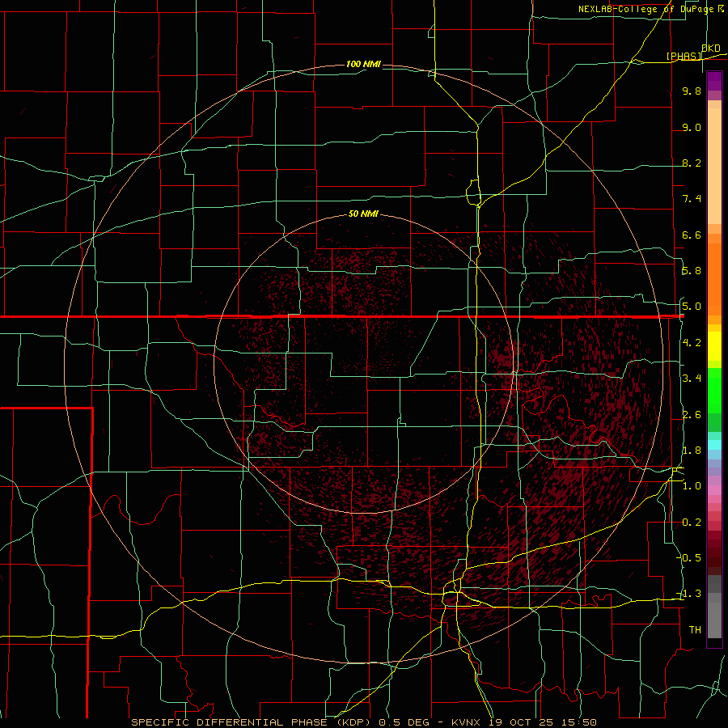Viewport: 728px width, 728px height.
Task: Click the 19 OCT 25 15:50 timestamp
Action: [542, 722]
